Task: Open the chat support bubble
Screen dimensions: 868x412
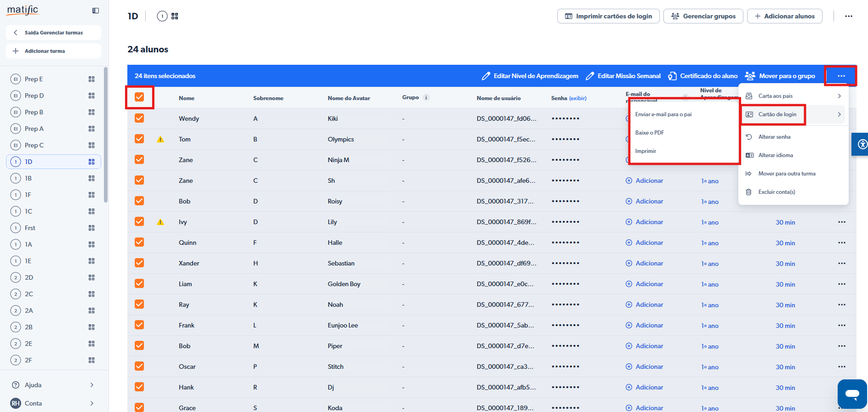Action: [852, 394]
